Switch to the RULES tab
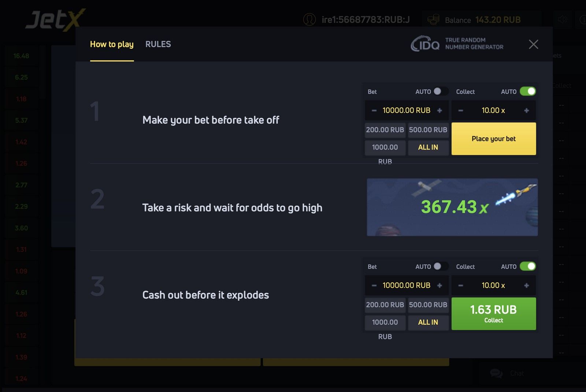Screen dimensions: 586x392 point(158,44)
